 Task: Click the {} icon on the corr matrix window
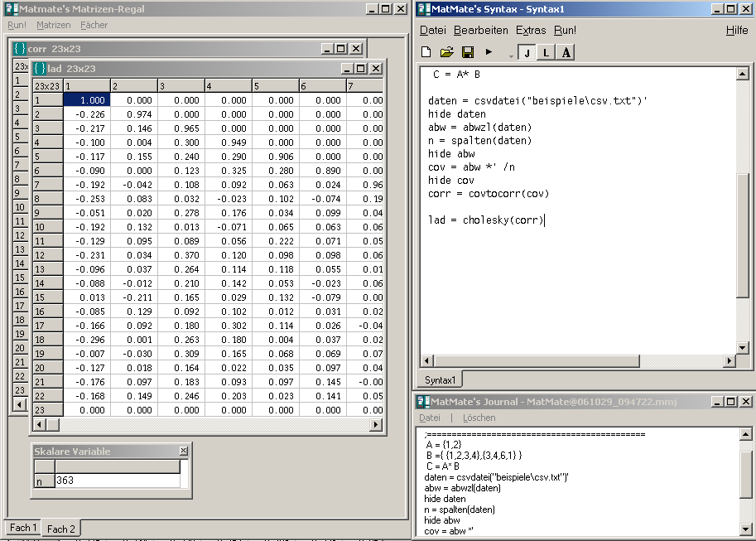point(21,48)
